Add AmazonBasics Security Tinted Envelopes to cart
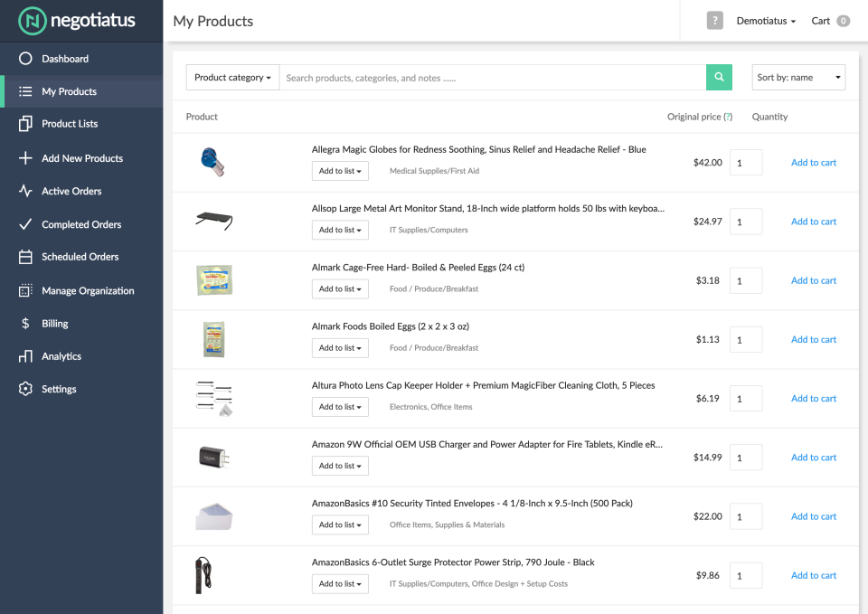Screen dimensions: 868x614 (x=813, y=515)
